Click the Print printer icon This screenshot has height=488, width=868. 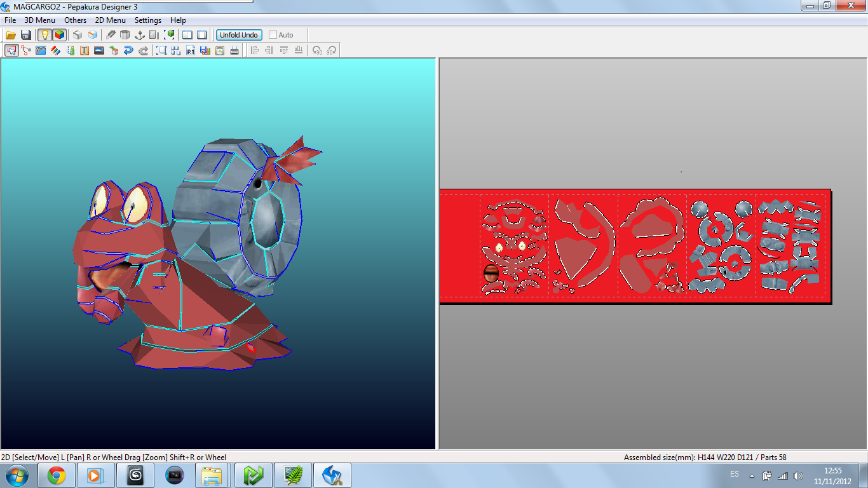[234, 50]
